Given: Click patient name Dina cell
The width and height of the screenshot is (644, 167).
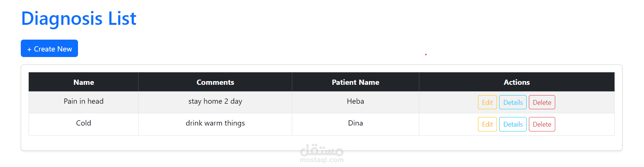Looking at the screenshot, I should pos(355,123).
